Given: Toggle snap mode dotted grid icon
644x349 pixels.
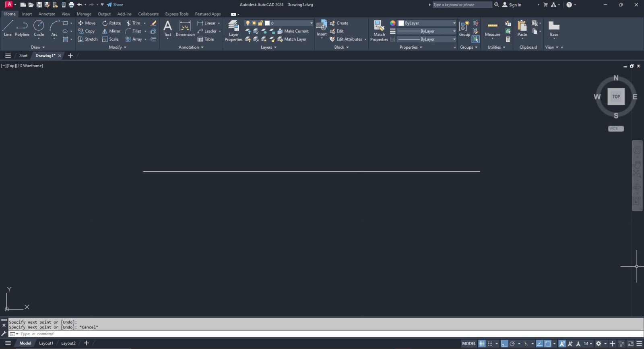Looking at the screenshot, I should 490,343.
